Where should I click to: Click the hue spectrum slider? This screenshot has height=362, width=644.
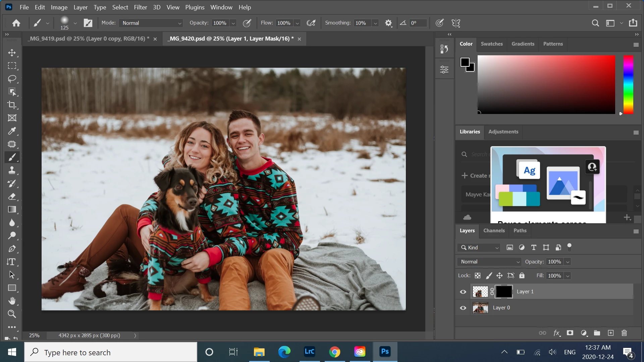[x=628, y=84]
